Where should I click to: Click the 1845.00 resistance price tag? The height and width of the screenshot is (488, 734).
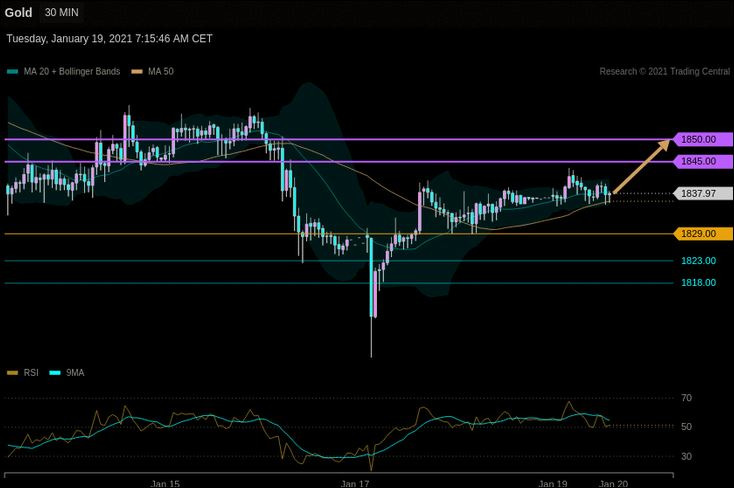(703, 162)
